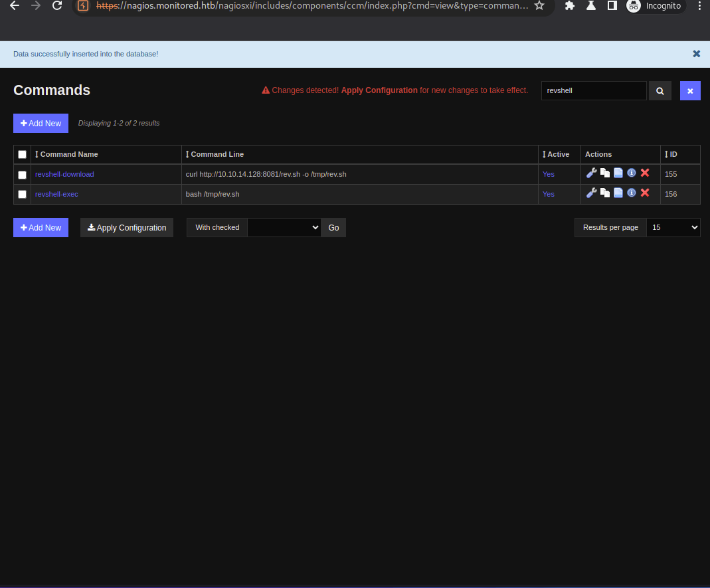Sort by Command Name column
The width and height of the screenshot is (710, 588).
pos(66,154)
